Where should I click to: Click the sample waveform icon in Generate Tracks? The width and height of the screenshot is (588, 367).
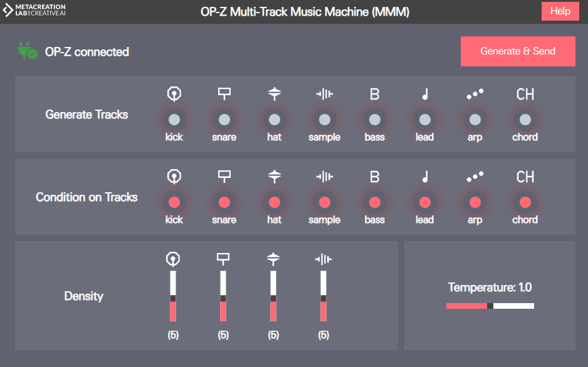pyautogui.click(x=324, y=93)
